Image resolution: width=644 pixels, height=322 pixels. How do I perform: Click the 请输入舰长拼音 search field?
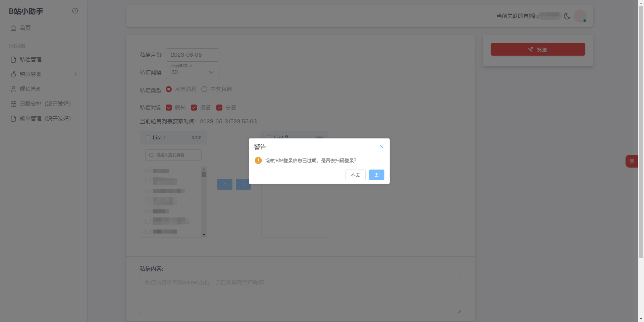coord(173,155)
